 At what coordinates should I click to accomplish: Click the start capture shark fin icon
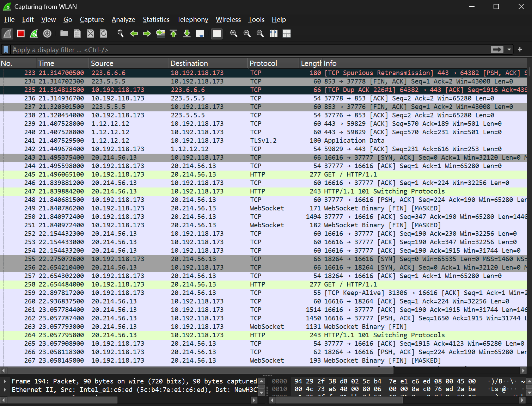pyautogui.click(x=7, y=33)
